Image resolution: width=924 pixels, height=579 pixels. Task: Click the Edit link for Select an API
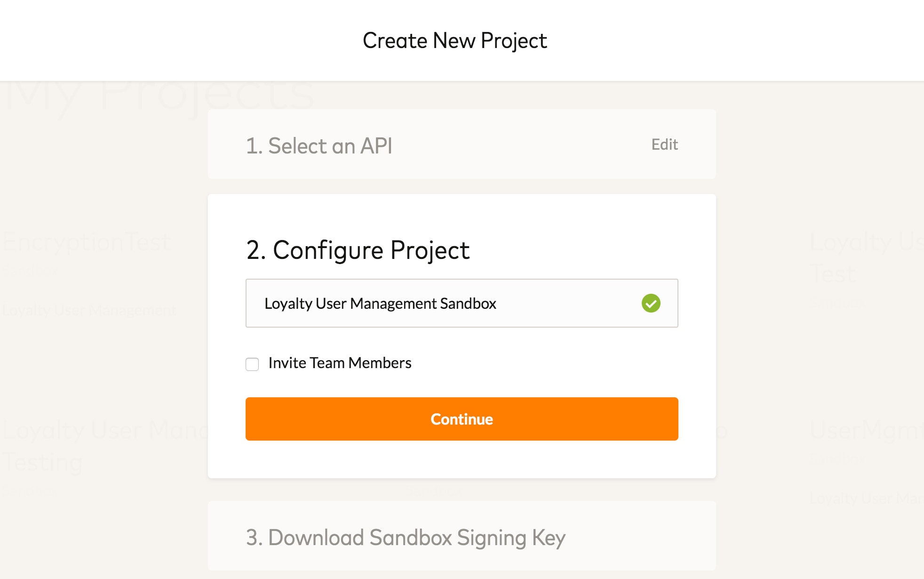pyautogui.click(x=664, y=145)
